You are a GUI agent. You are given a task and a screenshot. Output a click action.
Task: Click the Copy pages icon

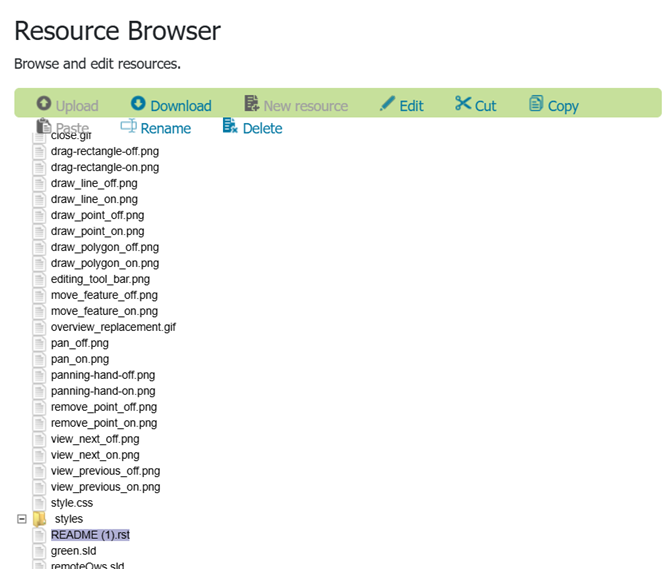click(536, 104)
